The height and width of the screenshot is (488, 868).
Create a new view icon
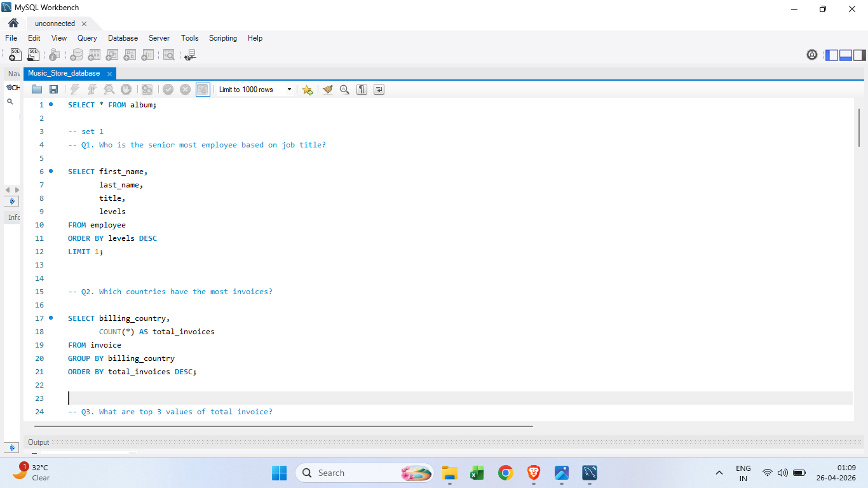(x=112, y=55)
